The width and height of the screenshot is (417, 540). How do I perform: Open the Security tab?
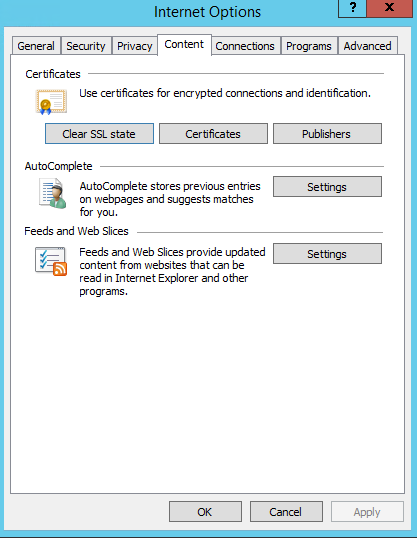(x=86, y=46)
